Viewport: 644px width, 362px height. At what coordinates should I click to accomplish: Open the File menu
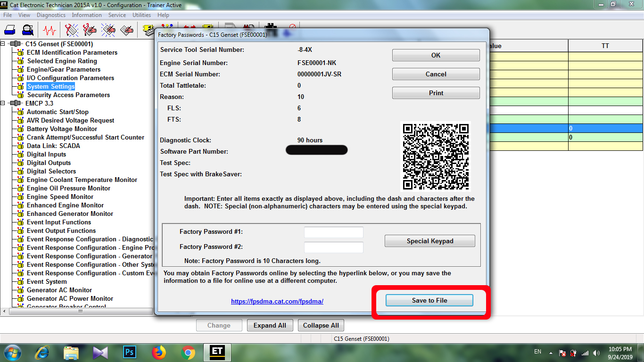point(8,15)
